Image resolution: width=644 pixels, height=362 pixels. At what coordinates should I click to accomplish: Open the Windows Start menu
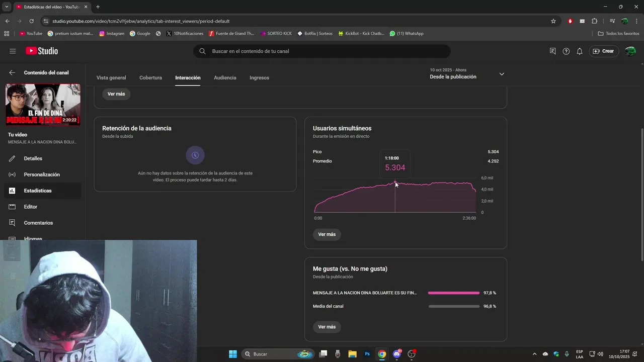pos(233,354)
